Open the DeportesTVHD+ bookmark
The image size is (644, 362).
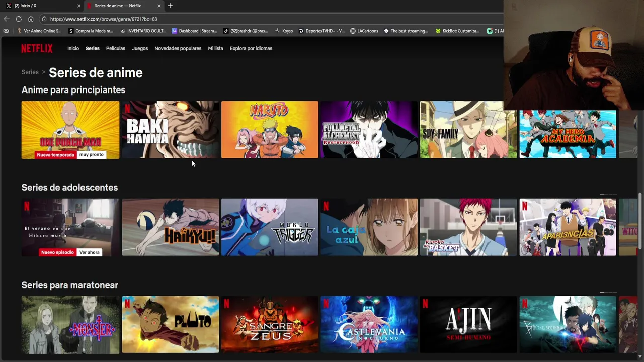click(x=321, y=31)
